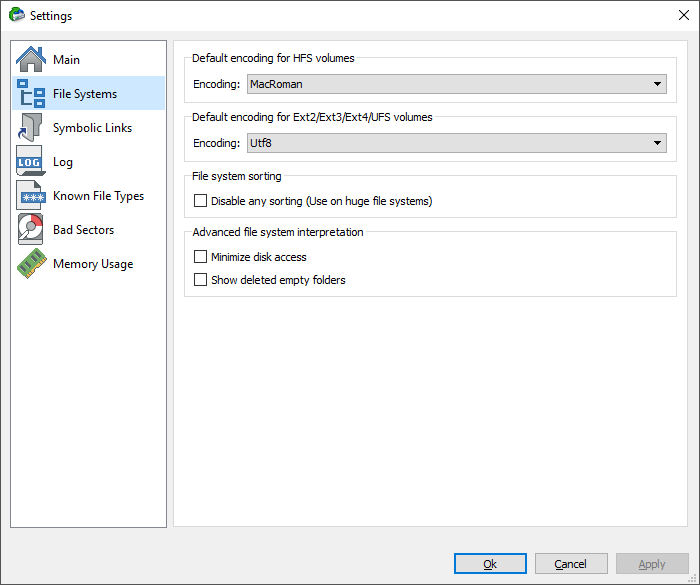
Task: Check Minimize disk access option
Action: point(200,256)
